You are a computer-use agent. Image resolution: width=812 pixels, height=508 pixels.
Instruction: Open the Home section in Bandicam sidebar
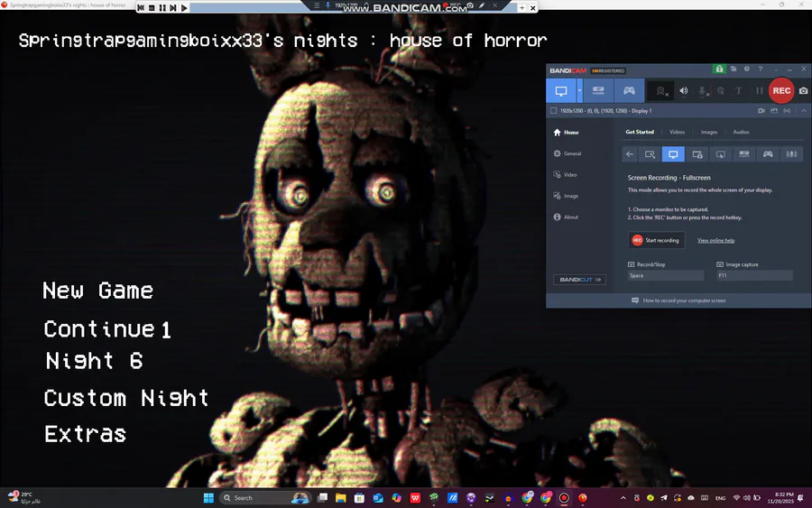[x=566, y=133]
